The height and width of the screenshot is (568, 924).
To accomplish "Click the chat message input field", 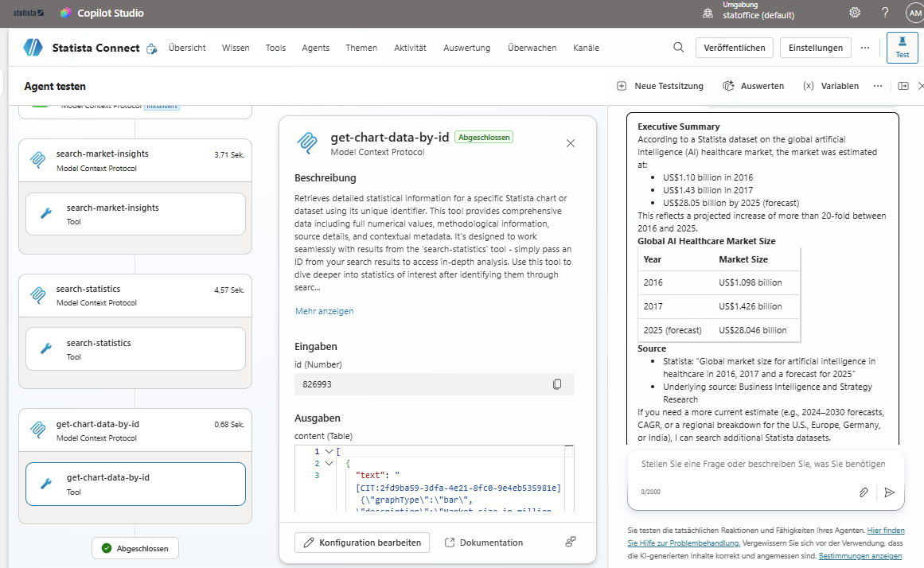I will click(x=763, y=465).
